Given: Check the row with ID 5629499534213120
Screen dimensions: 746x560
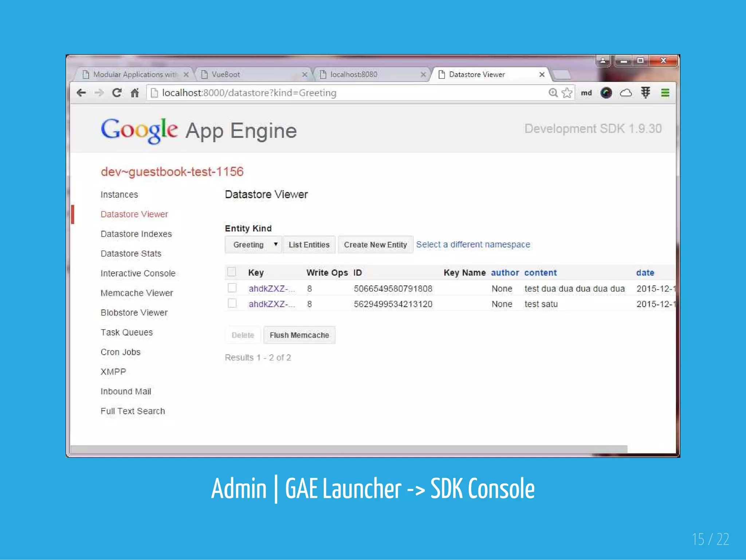Looking at the screenshot, I should coord(232,303).
